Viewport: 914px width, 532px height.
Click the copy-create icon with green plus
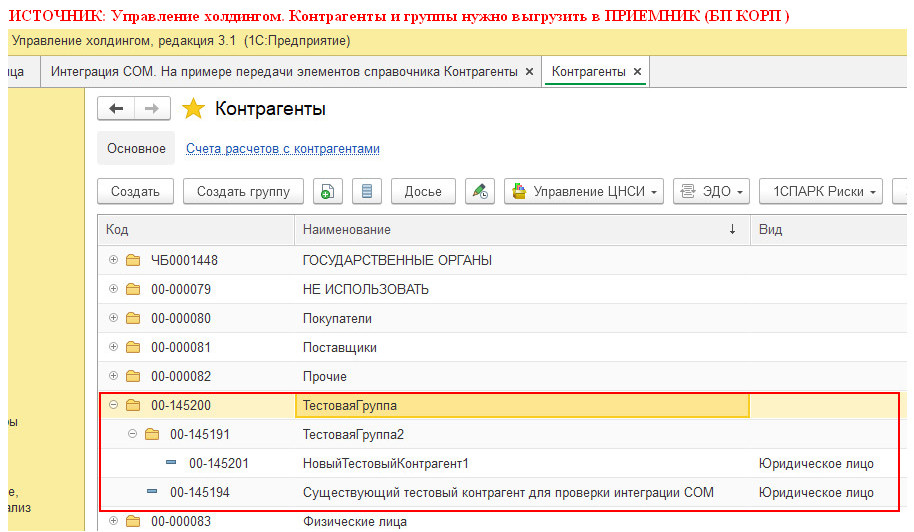point(328,191)
